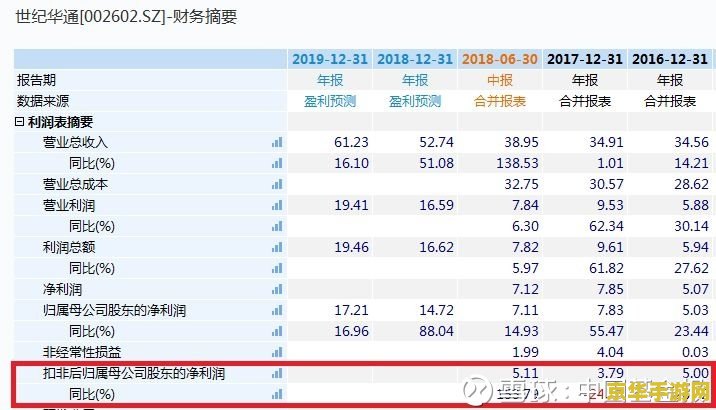Click the 非经常性损益 row label
The height and width of the screenshot is (410, 716).
click(82, 352)
